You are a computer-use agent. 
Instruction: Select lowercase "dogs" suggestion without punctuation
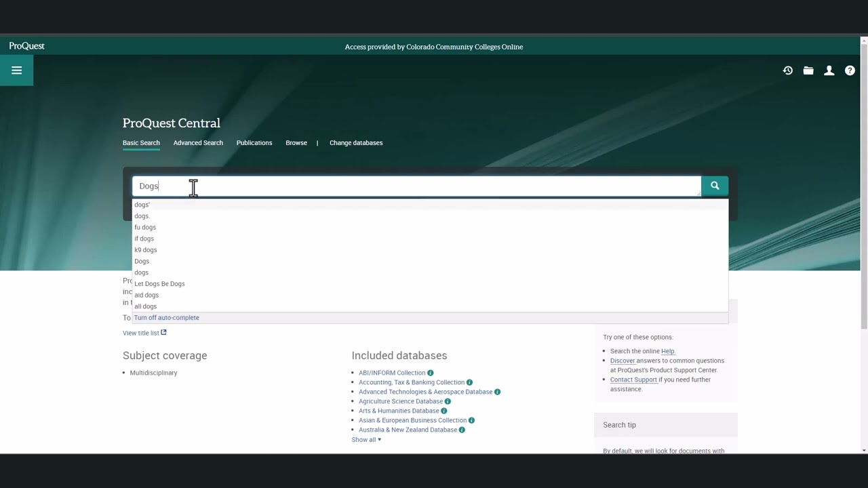point(430,272)
